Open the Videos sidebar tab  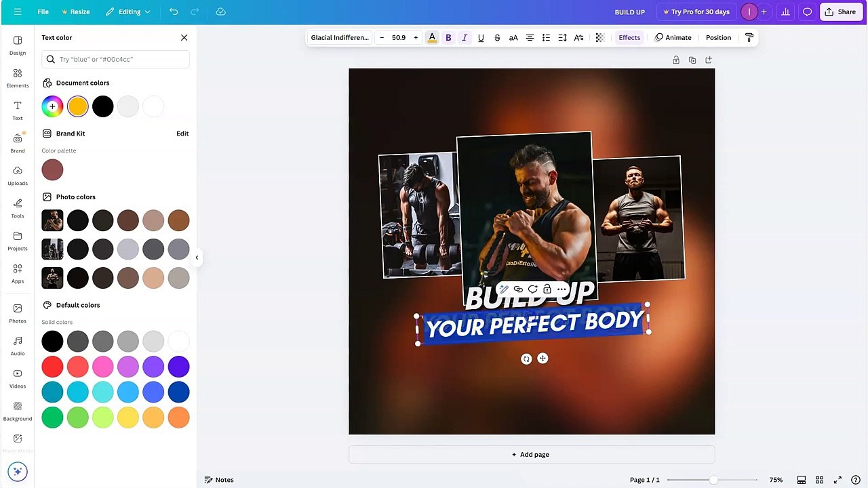point(18,378)
